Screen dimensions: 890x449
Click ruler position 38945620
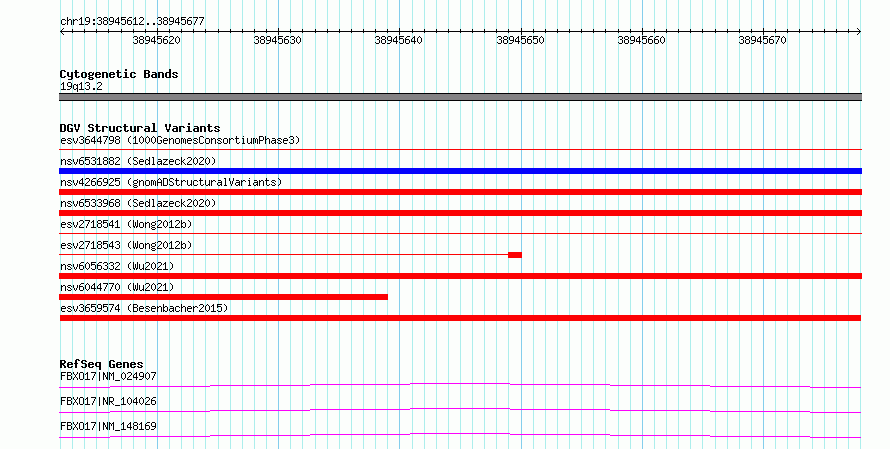point(157,40)
